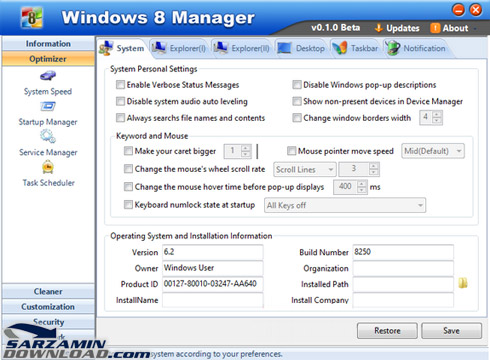The height and width of the screenshot is (360, 490).
Task: Click the Product ID field
Action: [213, 284]
